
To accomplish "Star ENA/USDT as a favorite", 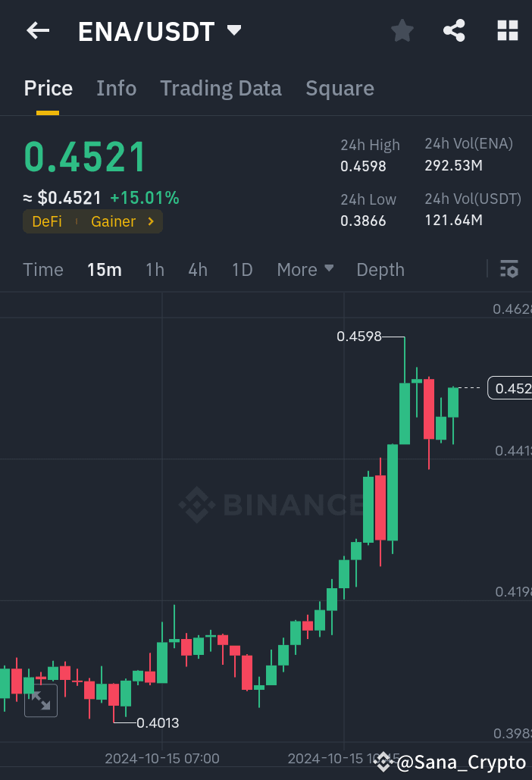I will 402,30.
